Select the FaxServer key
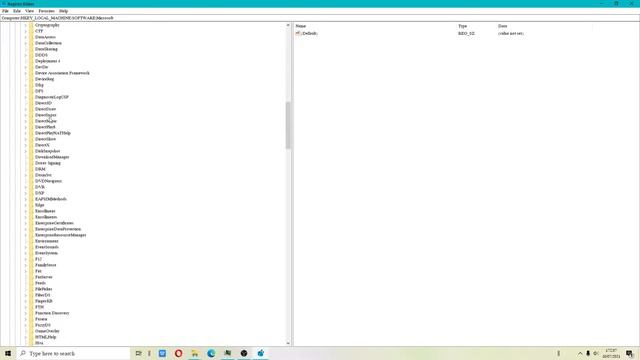The width and height of the screenshot is (640, 360). [43, 277]
